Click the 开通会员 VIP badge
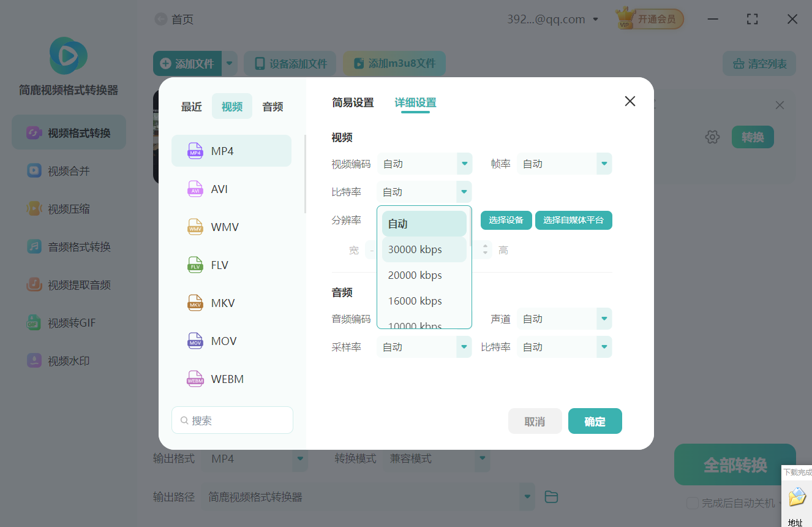The width and height of the screenshot is (812, 527). tap(649, 18)
